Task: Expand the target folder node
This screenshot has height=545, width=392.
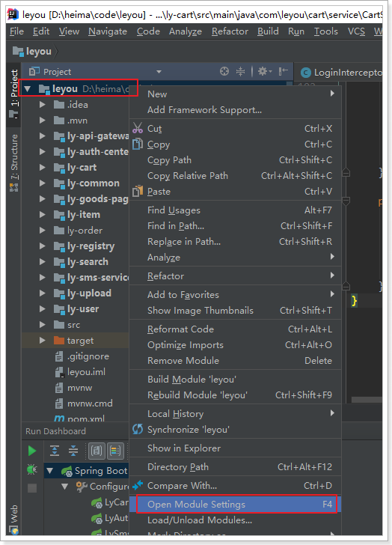Action: click(43, 340)
